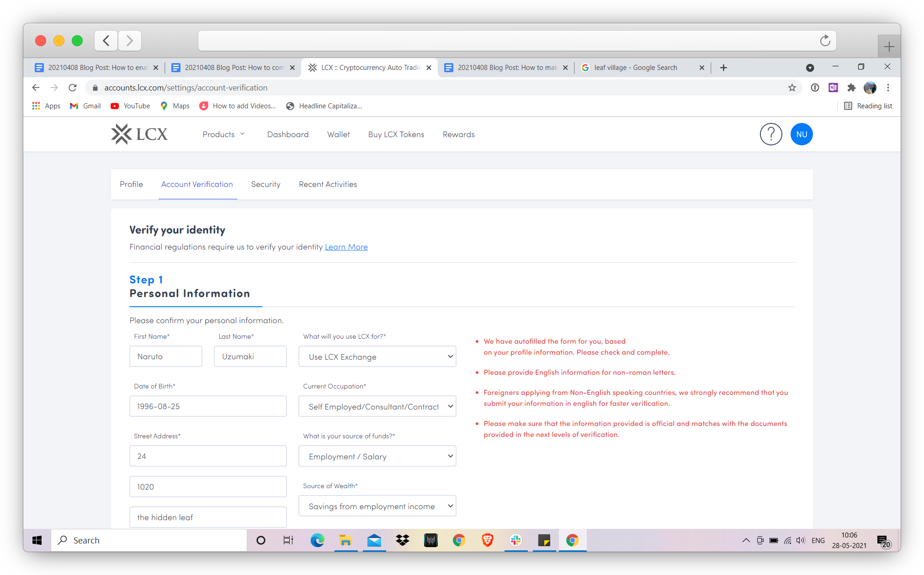The image size is (924, 575).
Task: Open Microsoft Edge from taskbar
Action: click(317, 540)
